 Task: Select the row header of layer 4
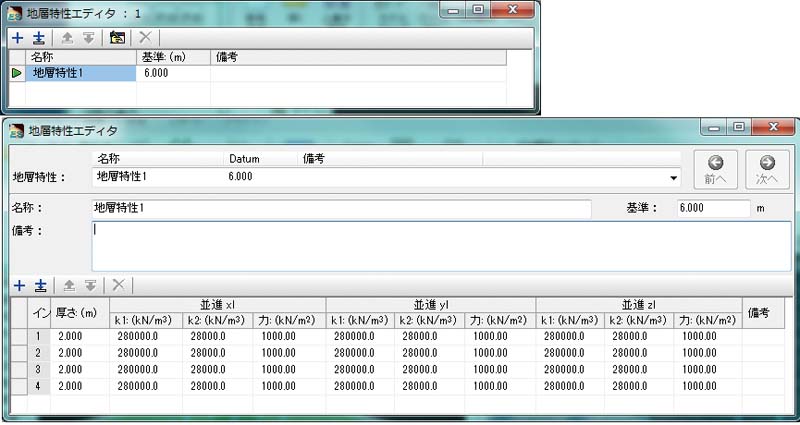tap(19, 386)
